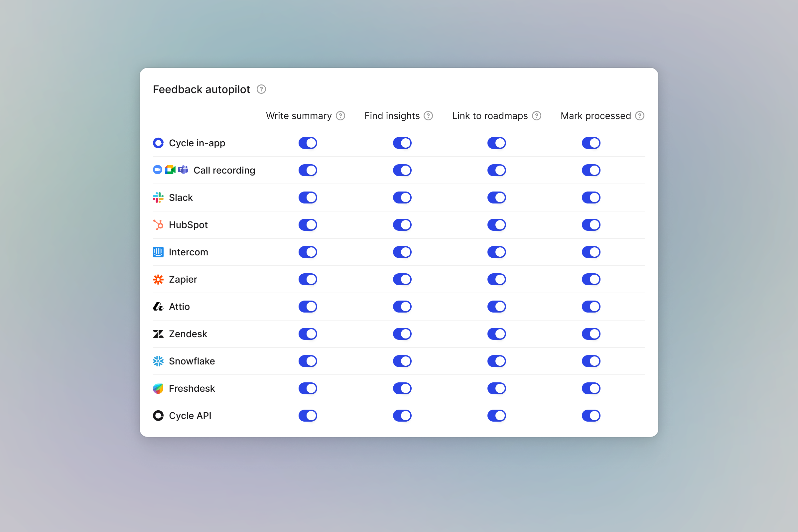
Task: Toggle Find insights for Freshdesk
Action: click(x=402, y=388)
